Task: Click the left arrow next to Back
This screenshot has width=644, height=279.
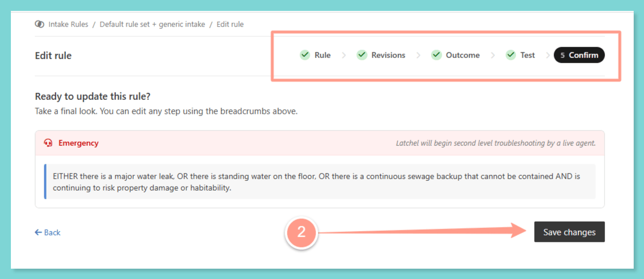Action: [38, 232]
